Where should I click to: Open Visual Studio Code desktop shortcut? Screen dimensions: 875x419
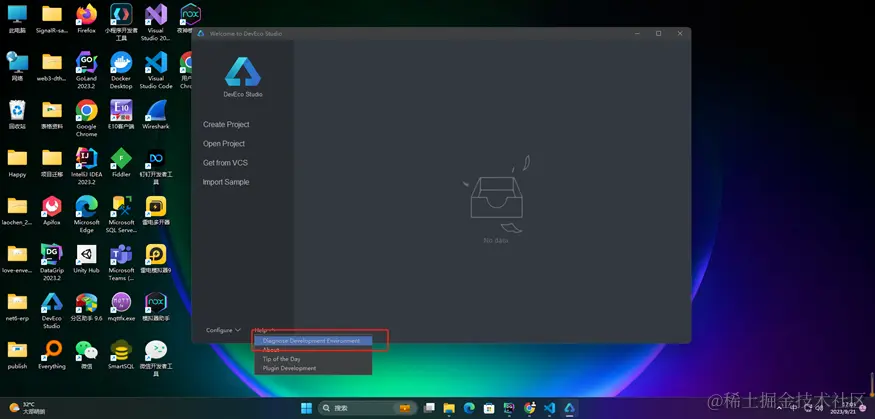pyautogui.click(x=156, y=70)
